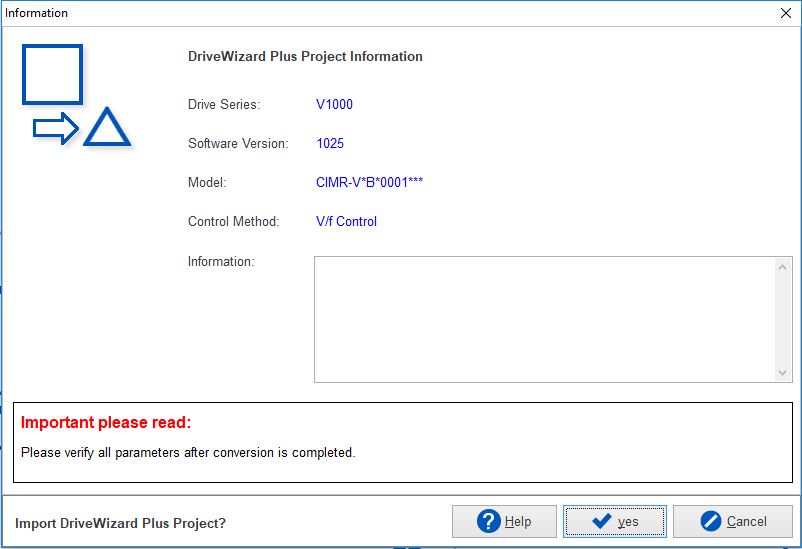Focus the Information text box

click(544, 319)
